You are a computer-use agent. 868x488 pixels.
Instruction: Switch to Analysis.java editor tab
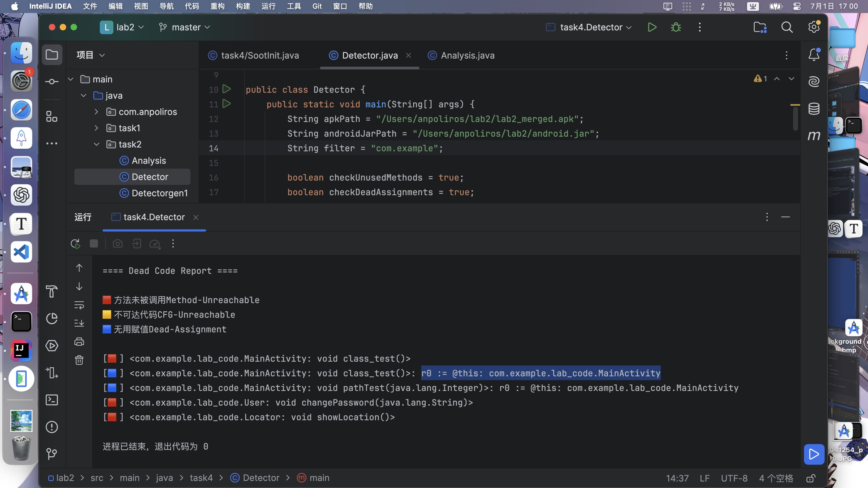coord(467,55)
